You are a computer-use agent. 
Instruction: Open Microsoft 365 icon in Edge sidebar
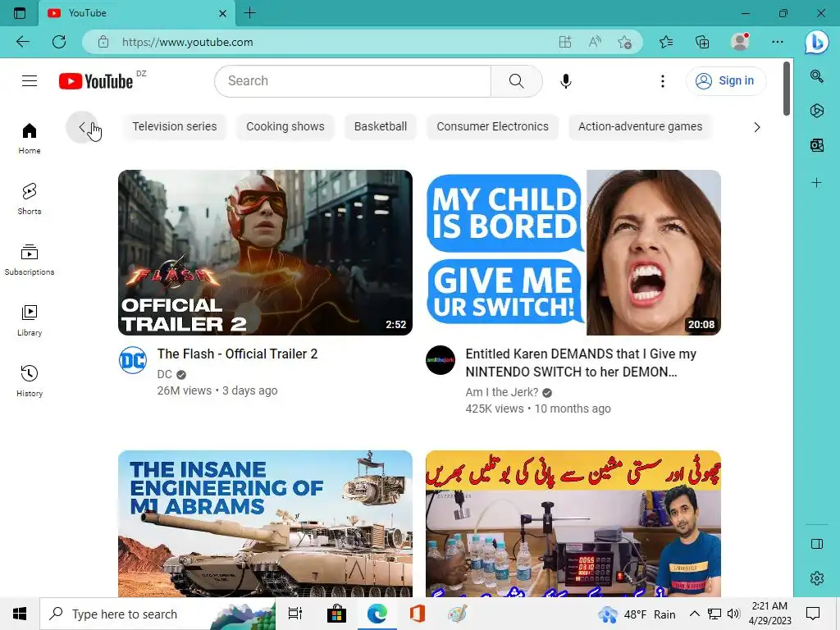(x=816, y=111)
